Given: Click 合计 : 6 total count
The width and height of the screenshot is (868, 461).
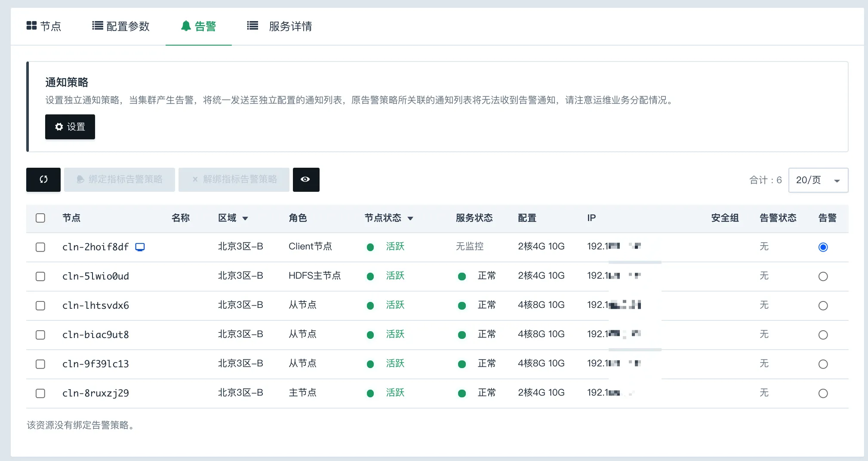Looking at the screenshot, I should [x=765, y=180].
